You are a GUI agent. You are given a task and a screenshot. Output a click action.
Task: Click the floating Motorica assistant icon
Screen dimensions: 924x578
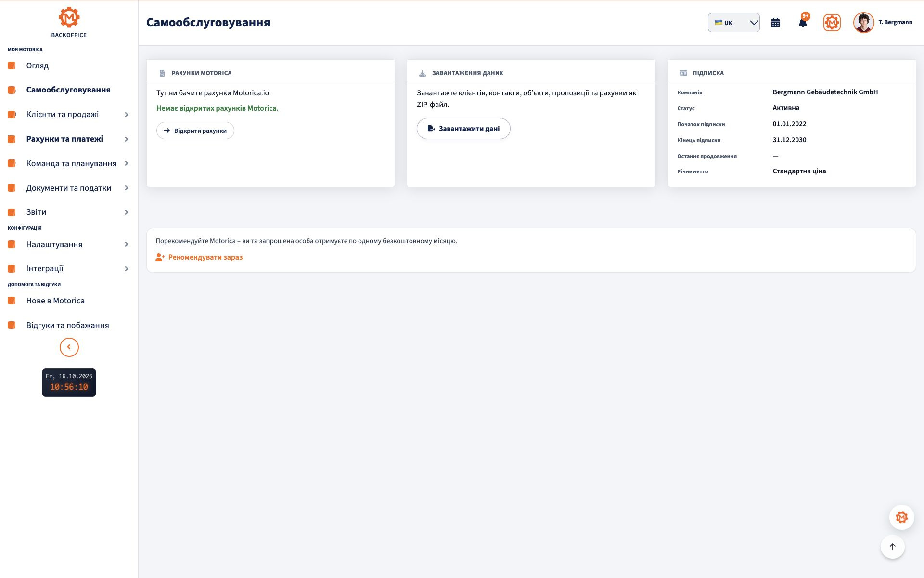(x=901, y=517)
